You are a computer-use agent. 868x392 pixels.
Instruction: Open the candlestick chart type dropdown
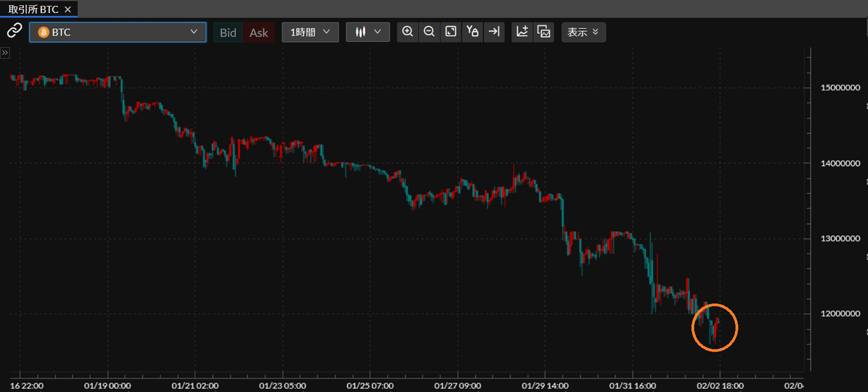click(368, 33)
